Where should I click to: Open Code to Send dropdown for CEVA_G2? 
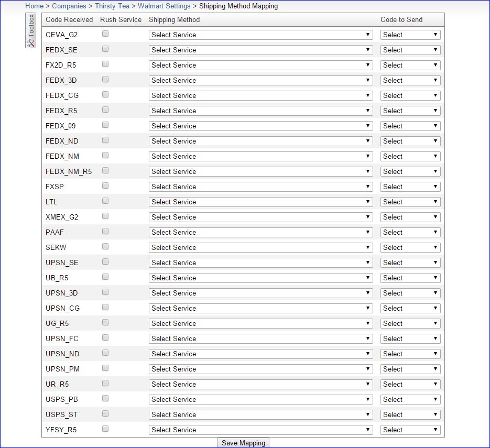pyautogui.click(x=410, y=35)
